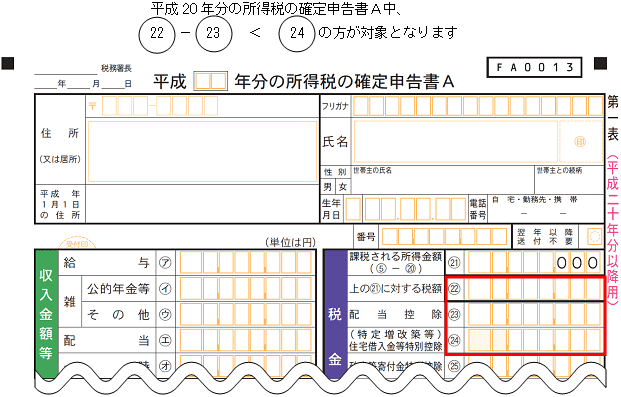Click the circled 24 at top
This screenshot has height=397, width=621.
click(x=297, y=34)
